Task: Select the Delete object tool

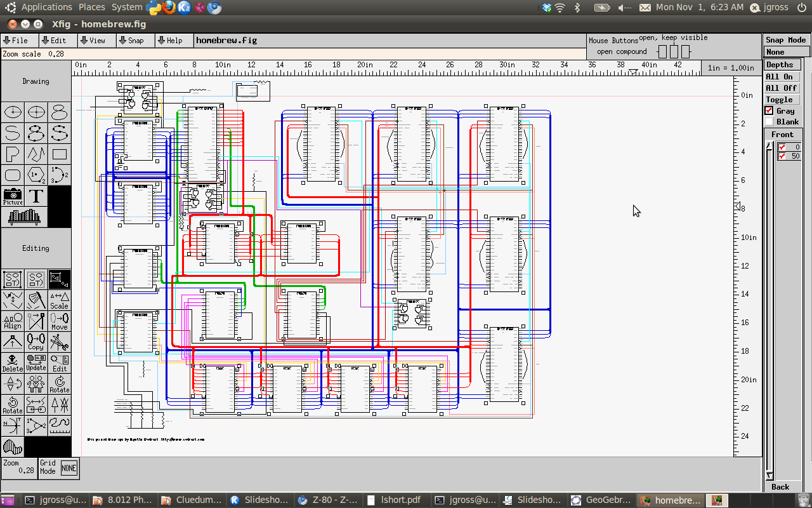Action: coord(13,363)
